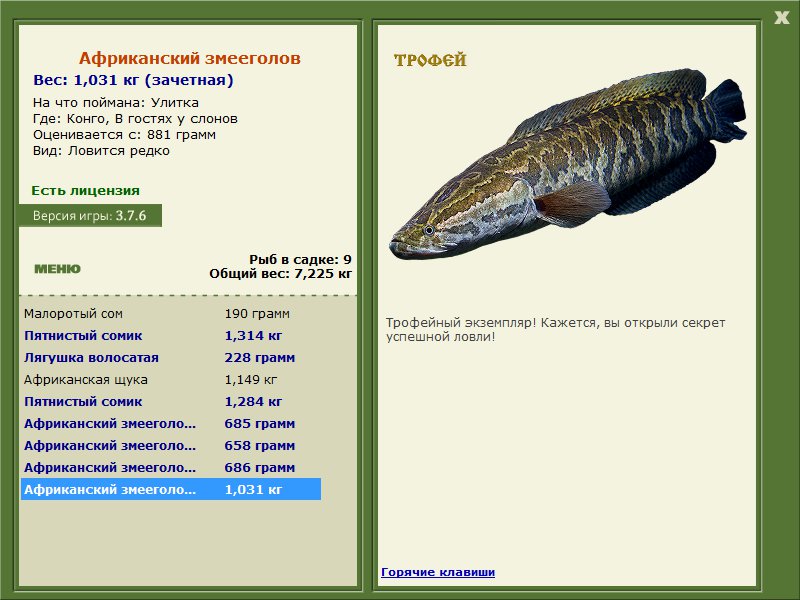Image resolution: width=800 pixels, height=600 pixels.
Task: Click the Есть лицензия label
Action: 85,190
